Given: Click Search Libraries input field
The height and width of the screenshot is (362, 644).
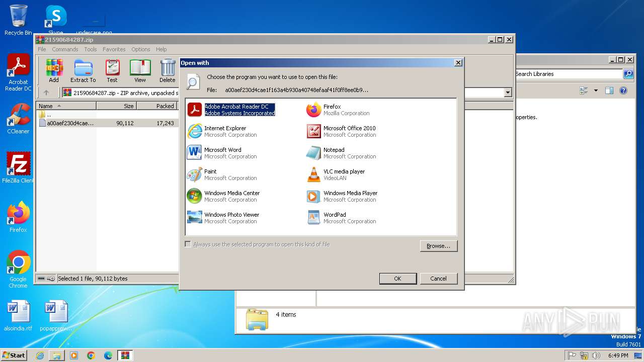Looking at the screenshot, I should tap(568, 74).
